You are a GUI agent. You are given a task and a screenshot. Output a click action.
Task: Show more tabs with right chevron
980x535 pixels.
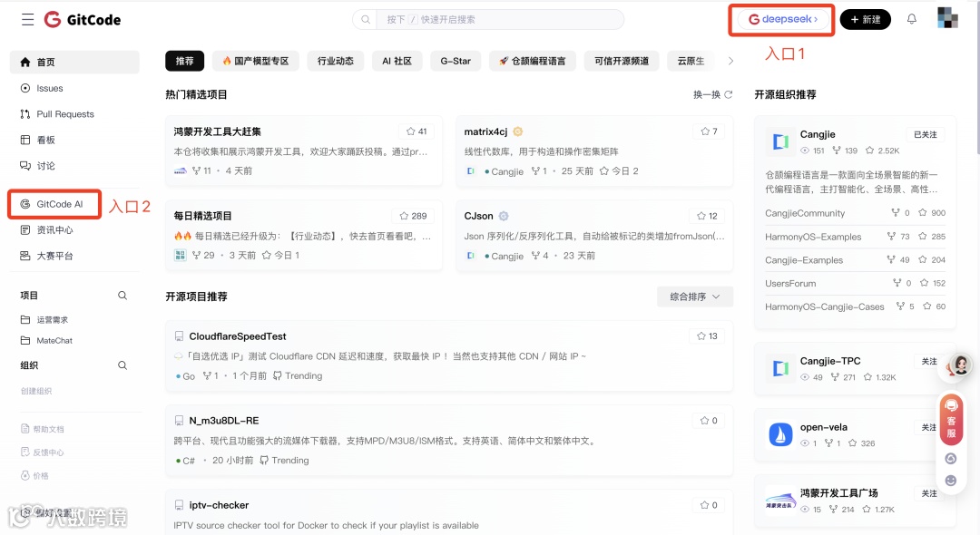point(730,61)
